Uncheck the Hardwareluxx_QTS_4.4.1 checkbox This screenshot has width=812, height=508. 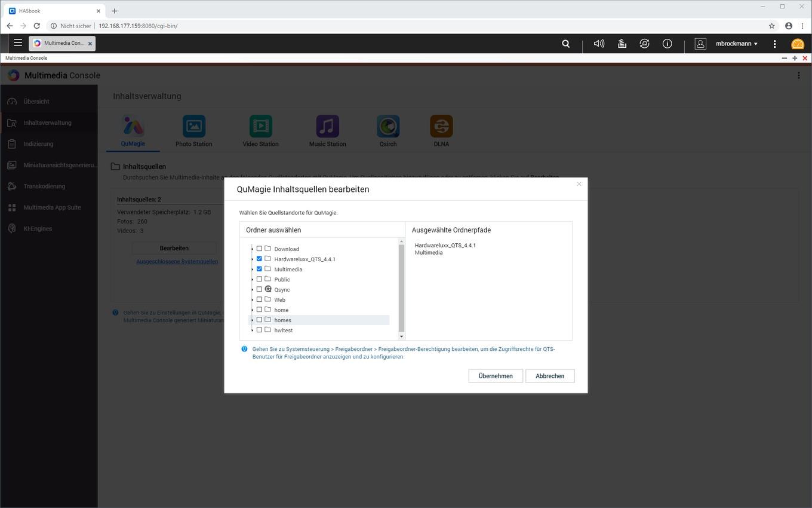tap(259, 259)
